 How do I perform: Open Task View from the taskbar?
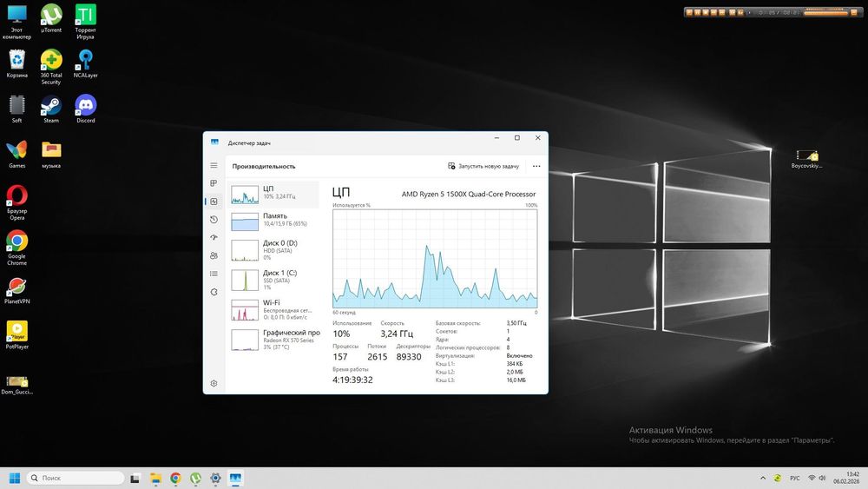(x=135, y=479)
